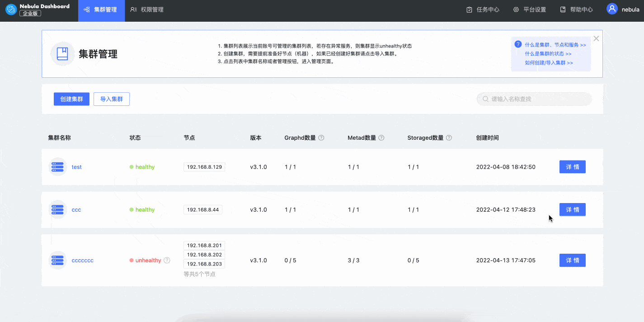Click creation time 2022-04-08 18:42:50
Screen dimensions: 644x322
pos(506,167)
